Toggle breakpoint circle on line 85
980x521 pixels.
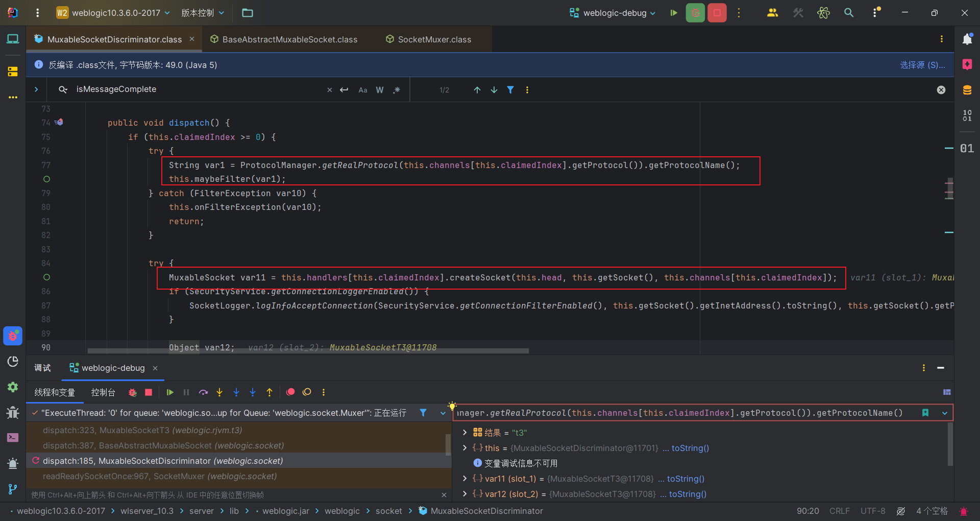coord(46,277)
